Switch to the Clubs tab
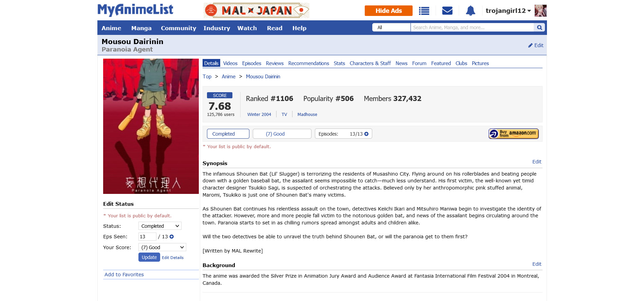644x301 pixels. [x=461, y=63]
